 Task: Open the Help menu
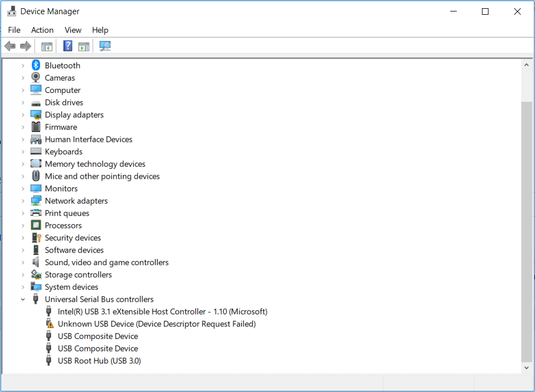(x=100, y=30)
